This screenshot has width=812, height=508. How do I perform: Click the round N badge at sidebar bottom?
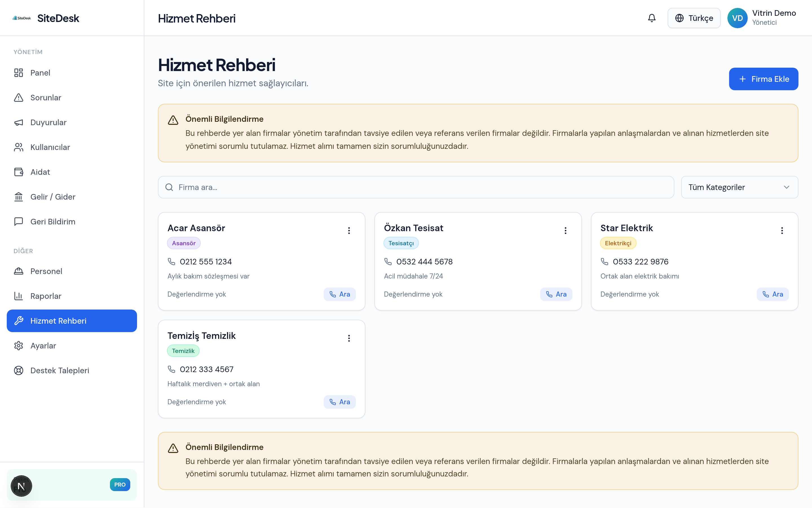(x=21, y=486)
